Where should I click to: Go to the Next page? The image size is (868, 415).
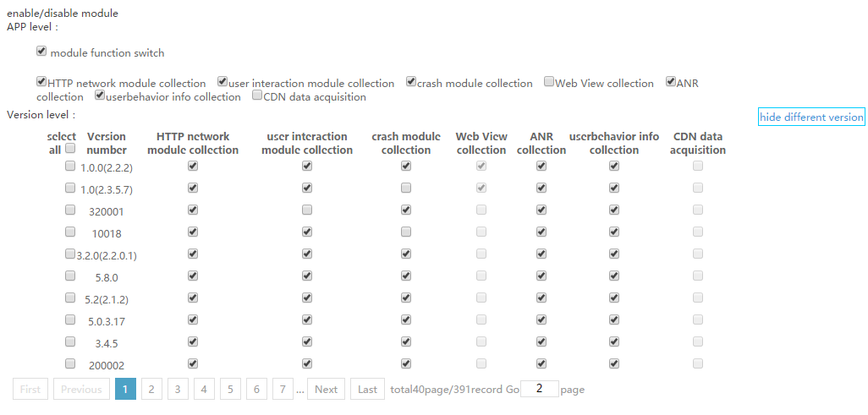coord(326,390)
